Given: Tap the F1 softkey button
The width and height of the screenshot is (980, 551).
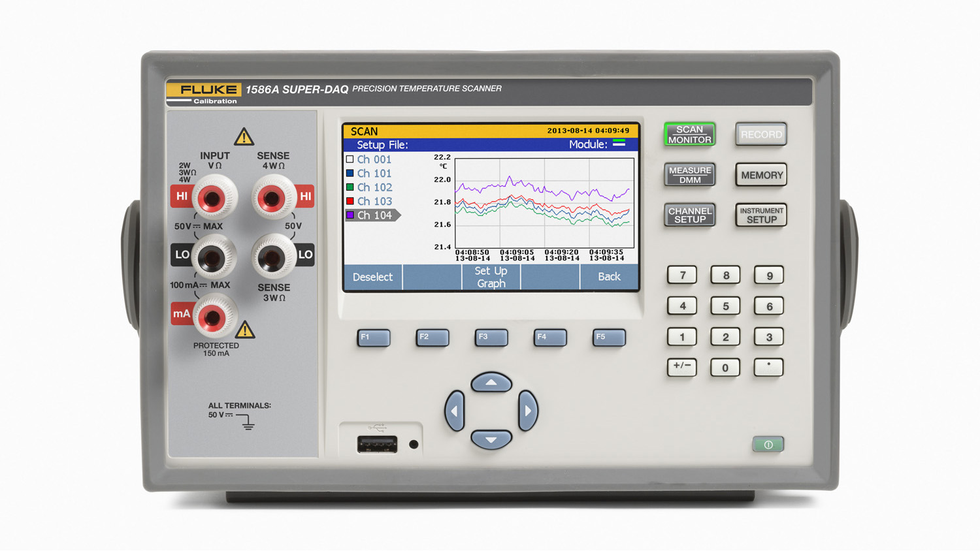Looking at the screenshot, I should 374,338.
